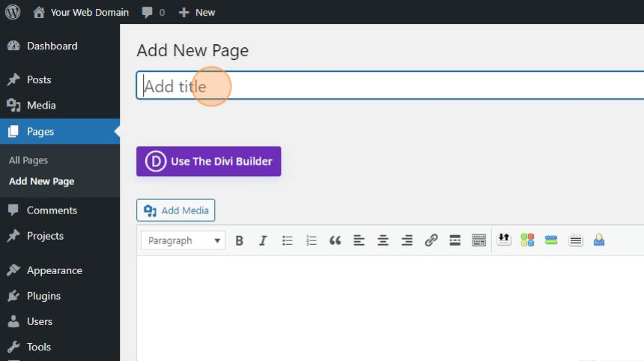Click the Users person icon

13,321
